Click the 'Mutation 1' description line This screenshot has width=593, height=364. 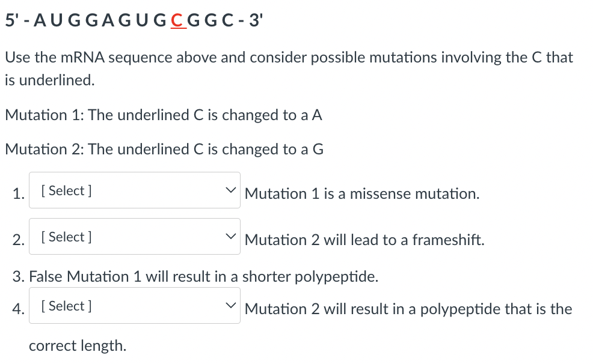[162, 115]
